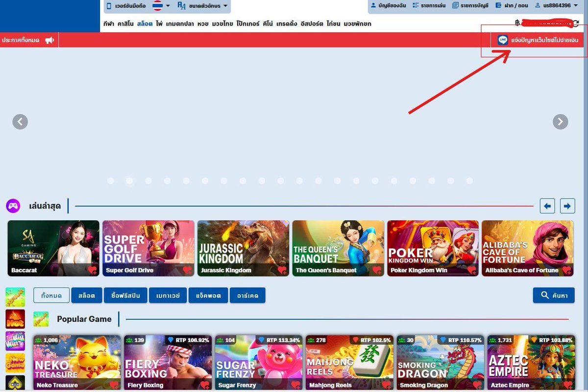The image size is (588, 392).
Task: Open Deposit / Withdraw (ฝาก / ถอน)
Action: 512,6
